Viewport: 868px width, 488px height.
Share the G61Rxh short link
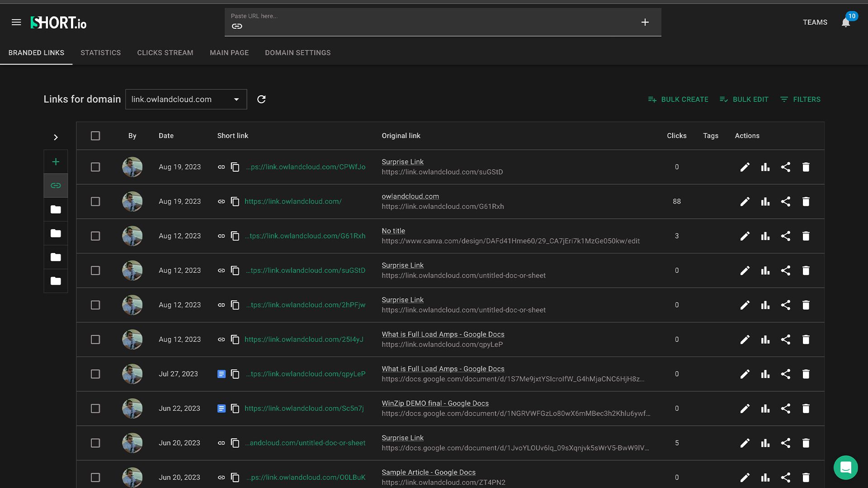785,236
